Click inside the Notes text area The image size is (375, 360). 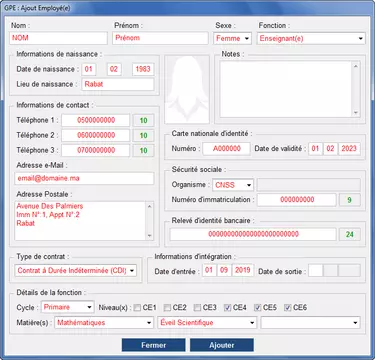click(x=286, y=89)
